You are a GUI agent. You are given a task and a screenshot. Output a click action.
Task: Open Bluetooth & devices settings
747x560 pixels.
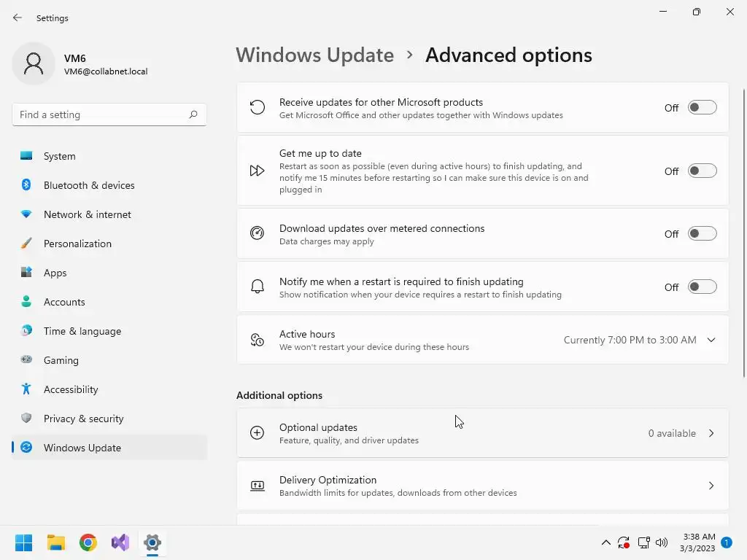tap(109, 184)
